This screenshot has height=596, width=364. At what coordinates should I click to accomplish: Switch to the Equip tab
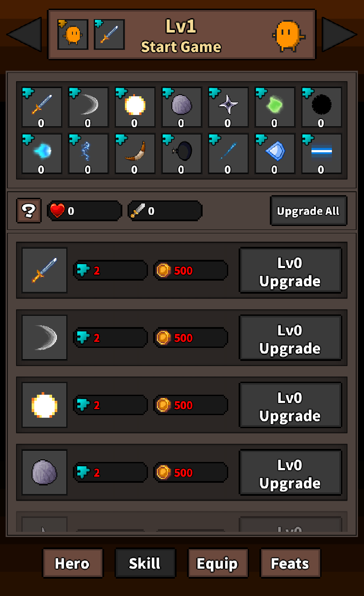coord(217,563)
